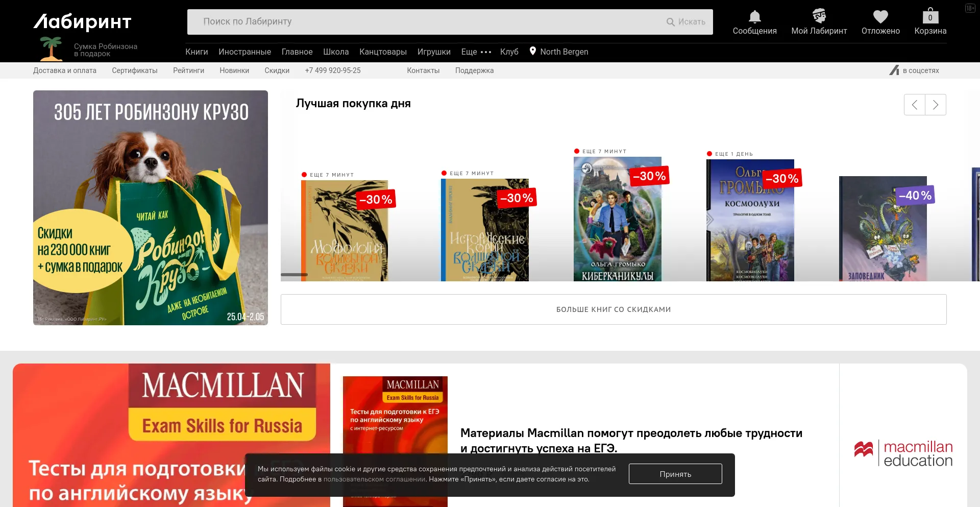Screen dimensions: 980x507
Task: Open Доставка и оплата link
Action: [65, 70]
